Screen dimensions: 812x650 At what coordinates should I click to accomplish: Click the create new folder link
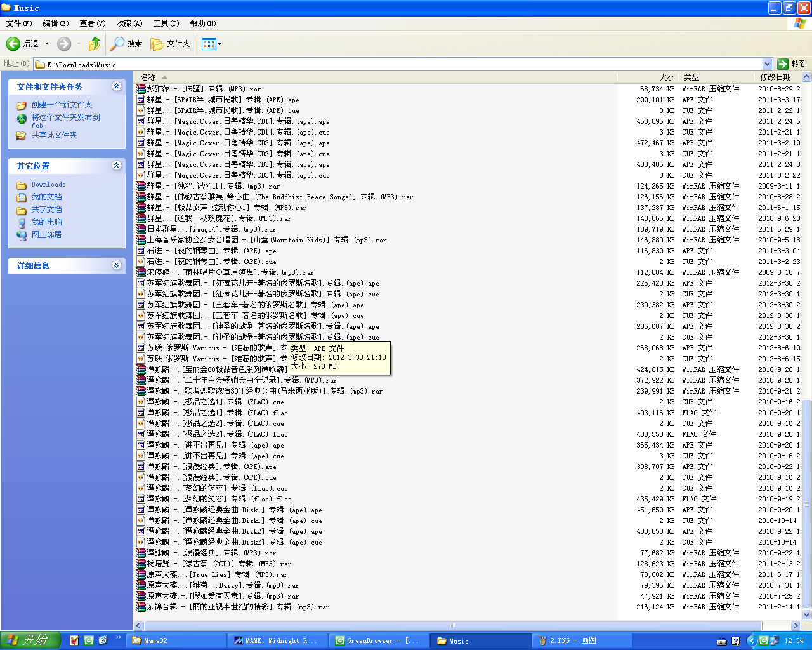(62, 105)
